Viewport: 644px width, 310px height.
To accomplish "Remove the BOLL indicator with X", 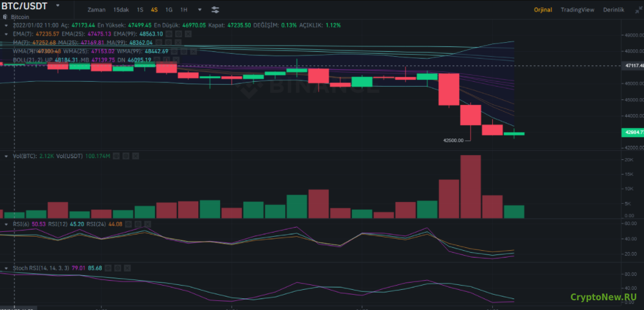I will 176,60.
